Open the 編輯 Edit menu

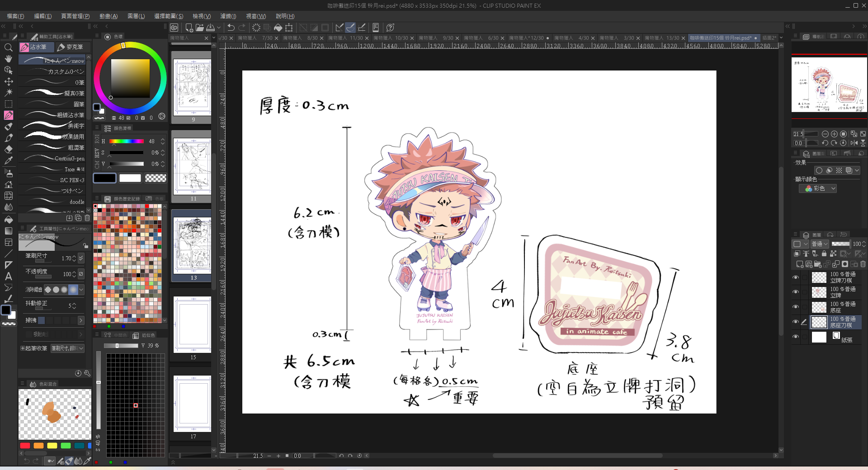tap(43, 16)
